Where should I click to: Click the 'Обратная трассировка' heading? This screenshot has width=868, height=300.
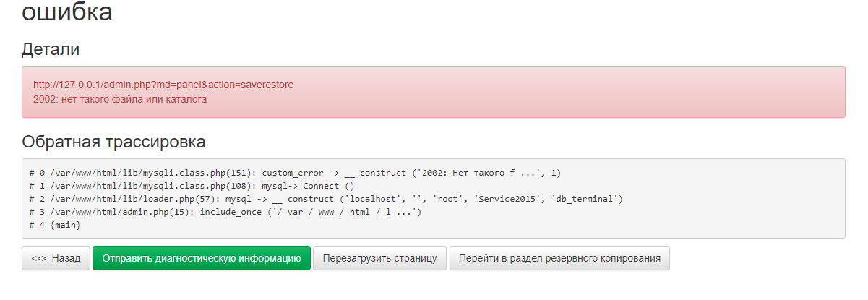click(113, 142)
